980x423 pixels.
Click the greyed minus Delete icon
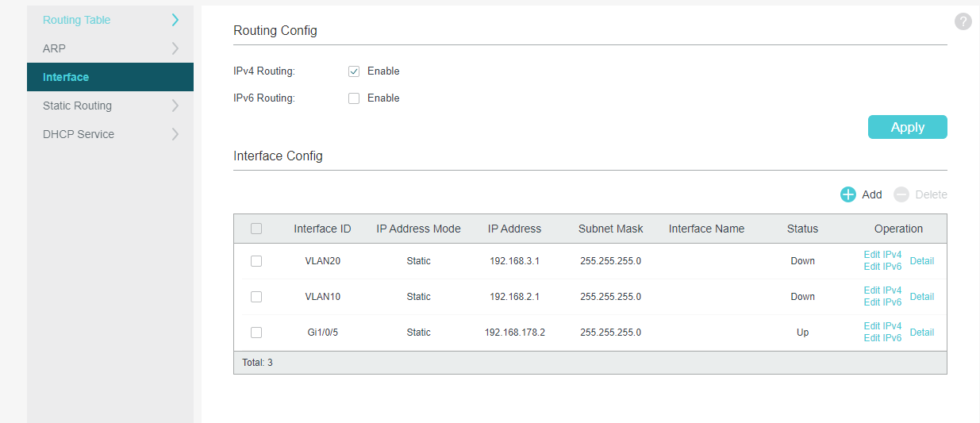[901, 194]
